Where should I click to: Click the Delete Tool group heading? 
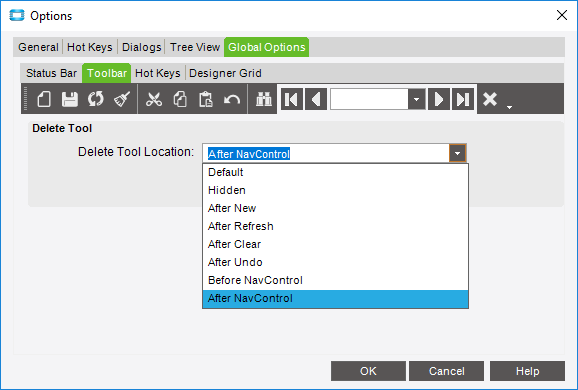(x=62, y=128)
